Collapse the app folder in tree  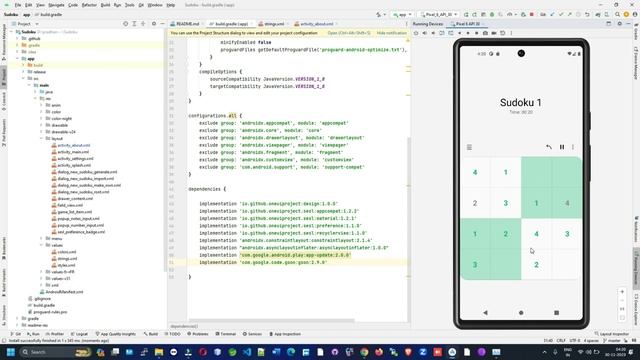pos(17,59)
